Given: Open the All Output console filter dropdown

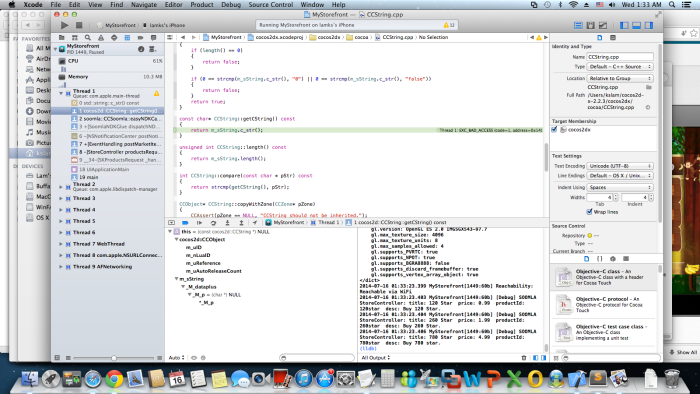Looking at the screenshot, I should point(376,357).
